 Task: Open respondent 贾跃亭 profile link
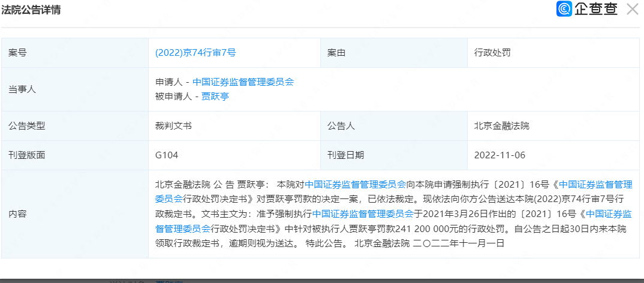[215, 96]
